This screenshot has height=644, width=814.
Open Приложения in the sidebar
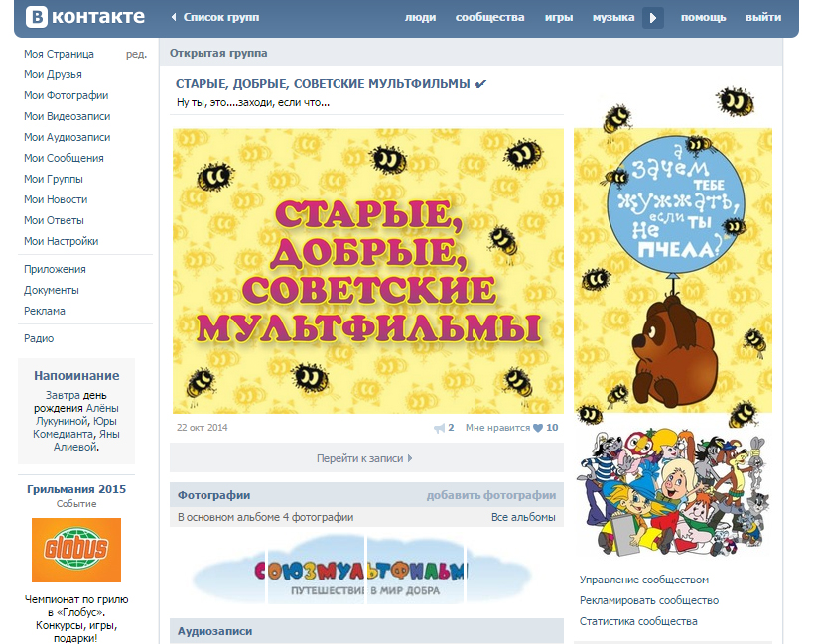pos(55,269)
